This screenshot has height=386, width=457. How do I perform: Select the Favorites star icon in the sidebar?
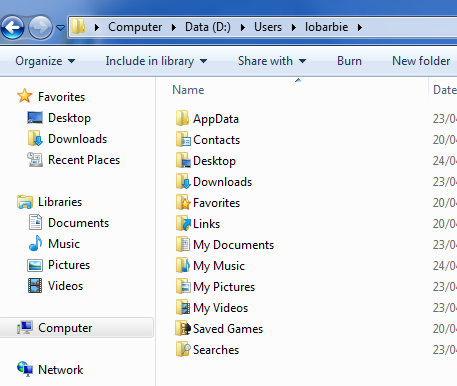(25, 96)
